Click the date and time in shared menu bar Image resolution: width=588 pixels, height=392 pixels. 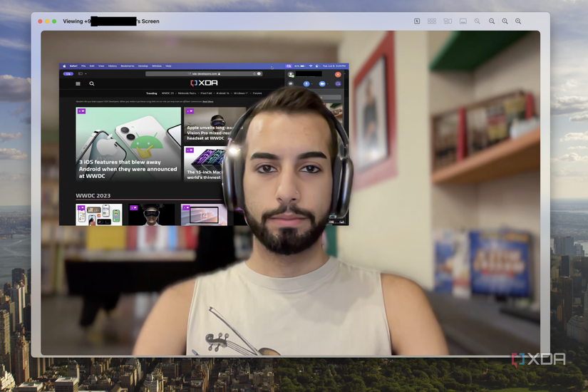point(334,66)
